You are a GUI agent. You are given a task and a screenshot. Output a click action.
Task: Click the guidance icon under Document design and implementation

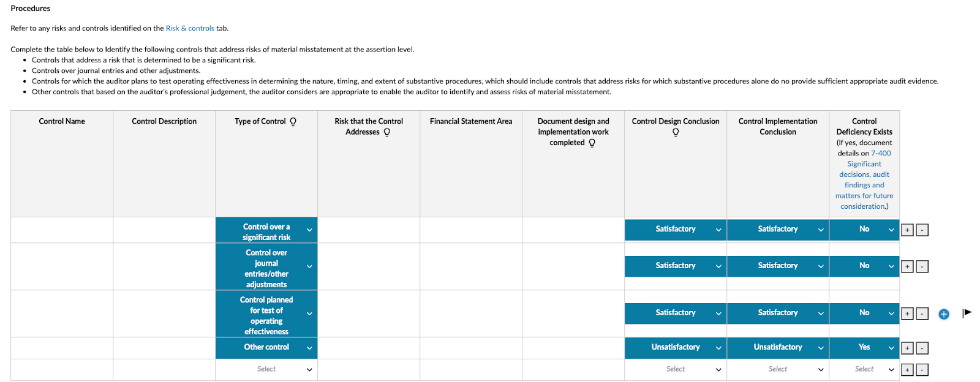[592, 142]
